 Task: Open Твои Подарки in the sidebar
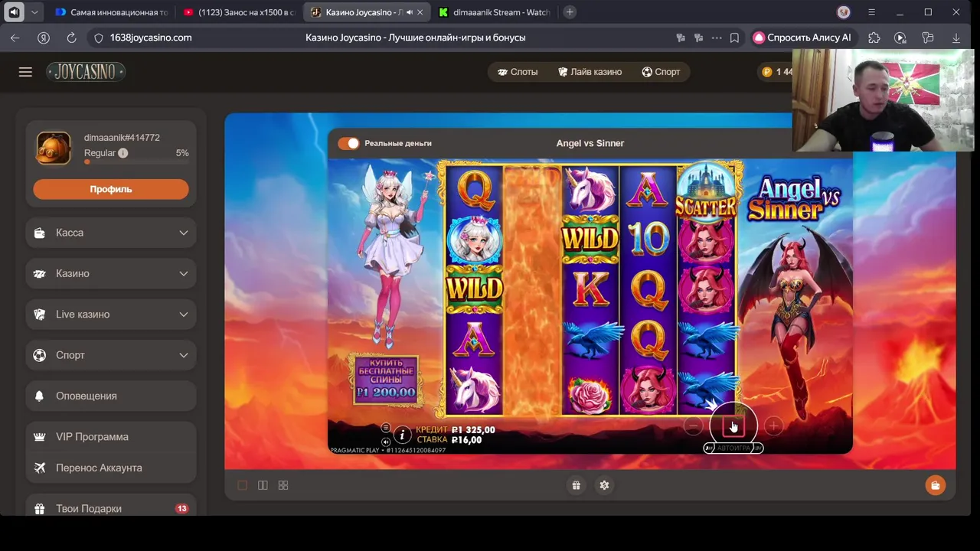111,508
